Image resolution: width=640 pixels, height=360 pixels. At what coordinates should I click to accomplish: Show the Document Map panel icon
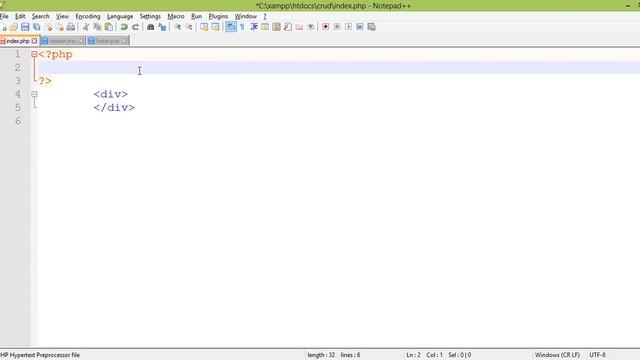coord(276,27)
